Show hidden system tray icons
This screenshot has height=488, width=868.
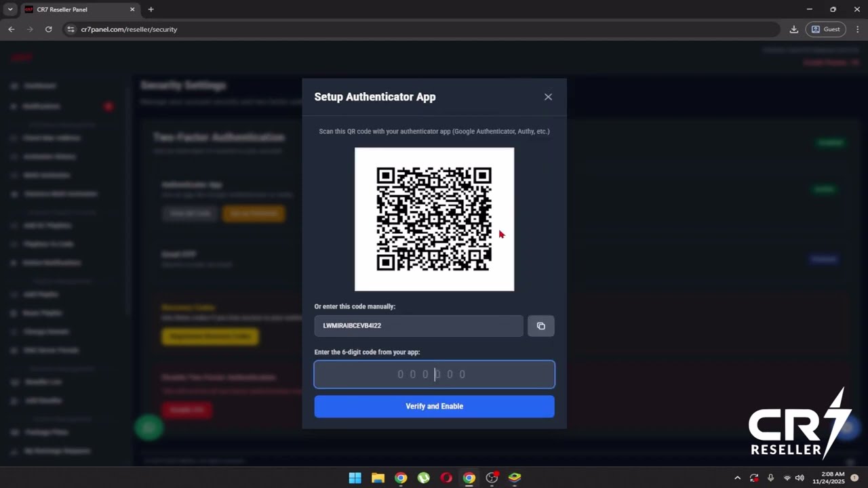coord(737,478)
